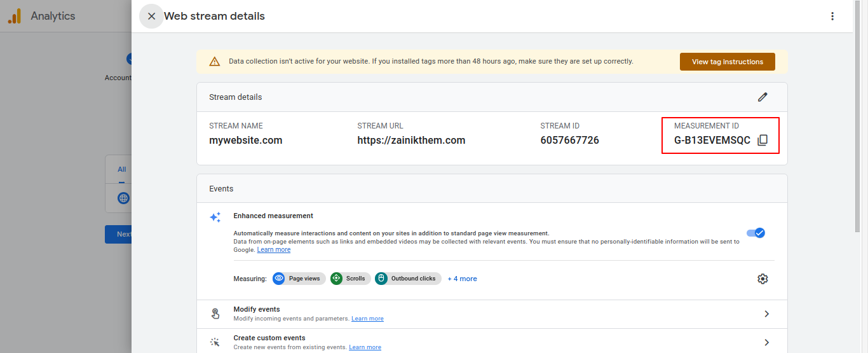868x353 pixels.
Task: Open the three-dot more options menu
Action: pos(832,17)
